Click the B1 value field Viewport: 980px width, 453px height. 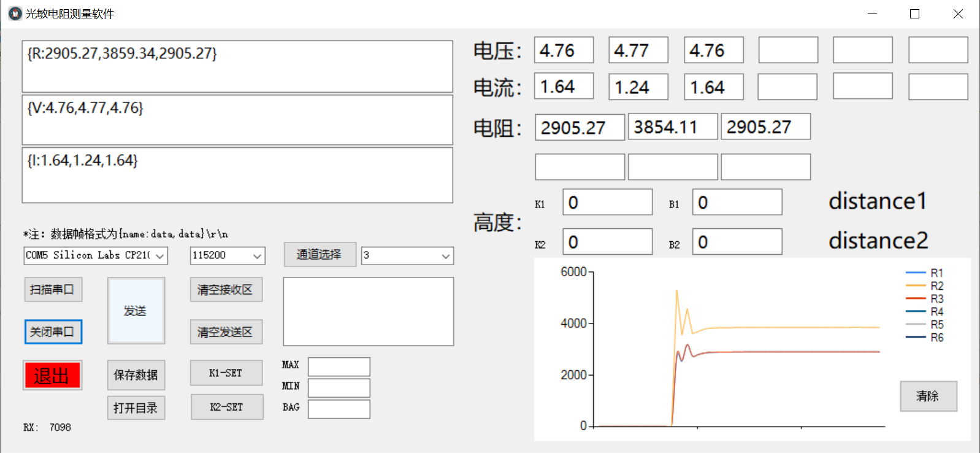coord(737,202)
